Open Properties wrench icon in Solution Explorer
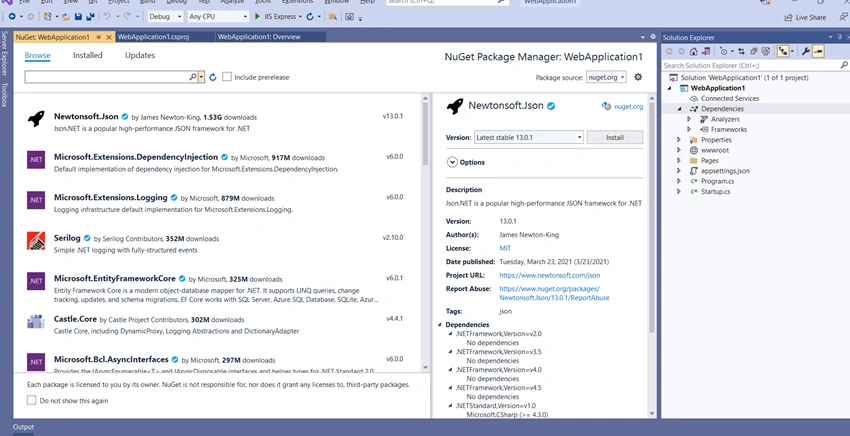The height and width of the screenshot is (436, 850). pos(806,52)
